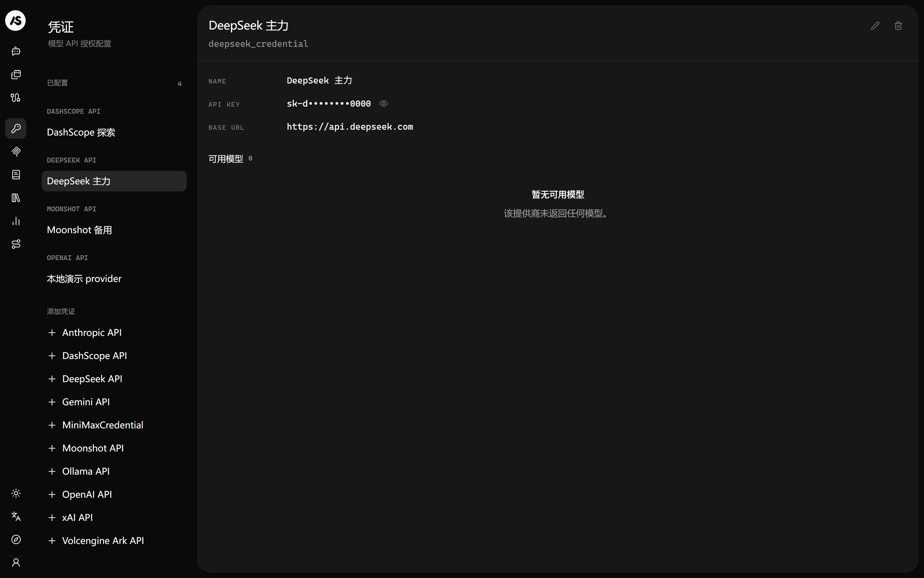Open the library books sidebar icon

(x=16, y=198)
